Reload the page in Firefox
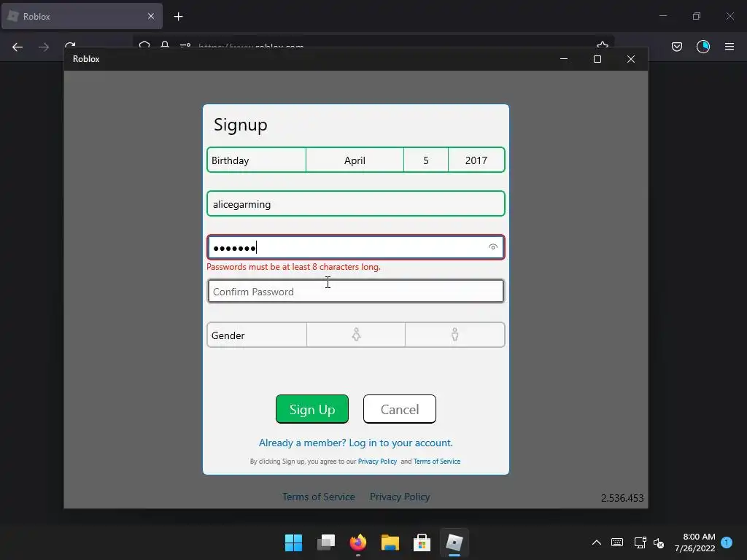Image resolution: width=747 pixels, height=560 pixels. coord(70,45)
